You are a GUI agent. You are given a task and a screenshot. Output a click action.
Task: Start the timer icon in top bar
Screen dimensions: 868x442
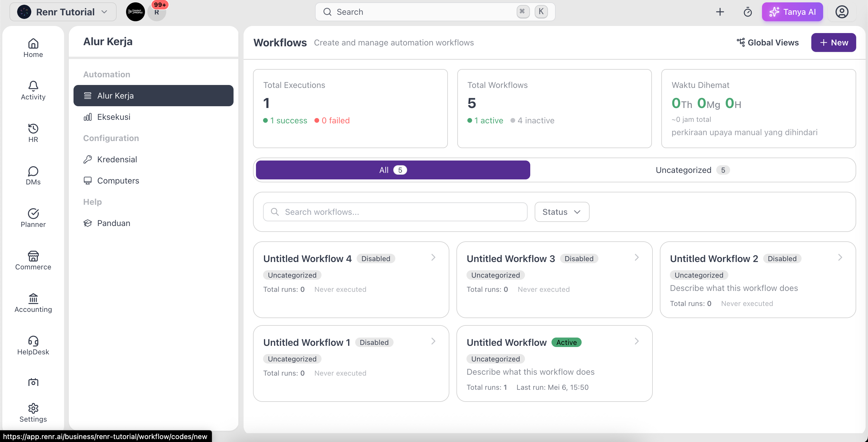747,12
